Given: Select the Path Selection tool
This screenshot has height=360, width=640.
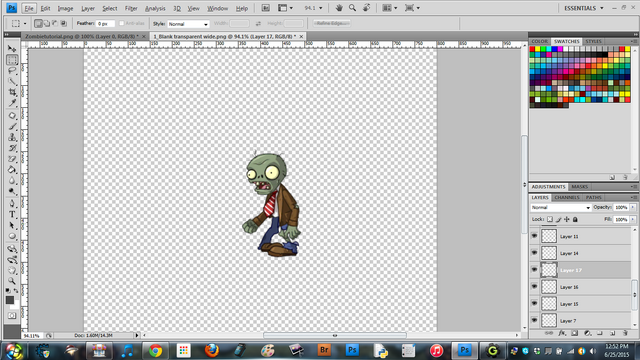Looking at the screenshot, I should tap(12, 225).
